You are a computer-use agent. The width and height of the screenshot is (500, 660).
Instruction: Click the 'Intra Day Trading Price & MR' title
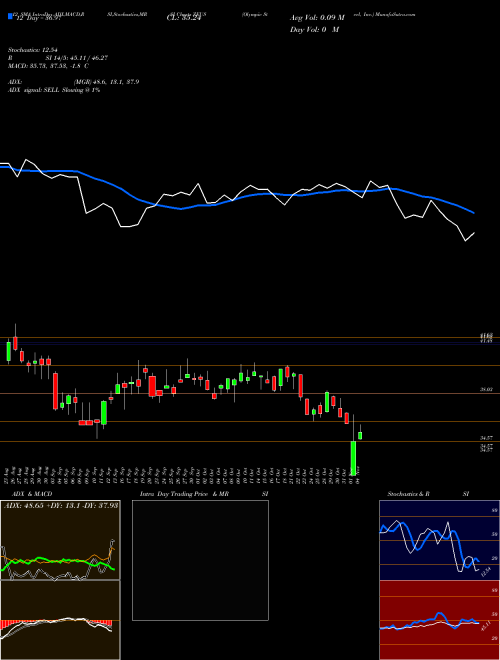[185, 494]
